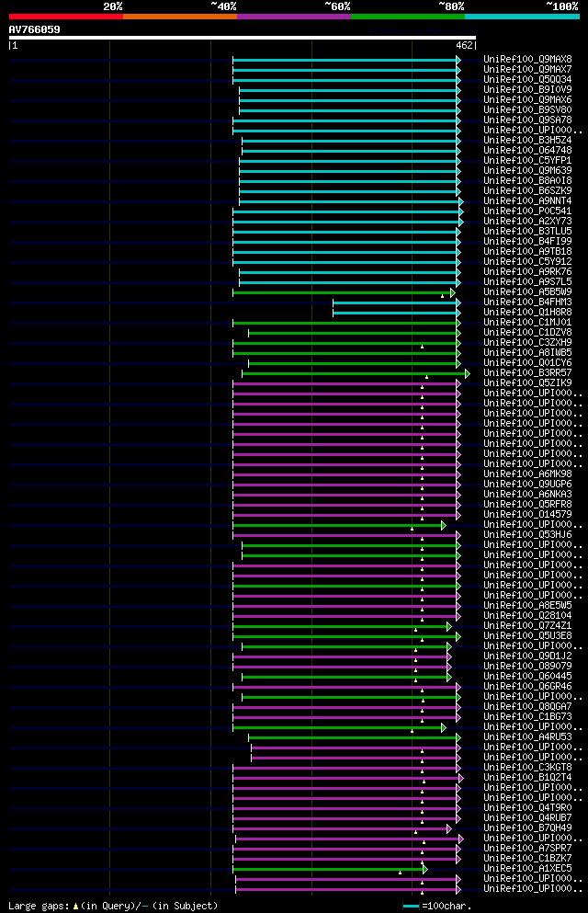Click the white query sequence bar
The height and width of the screenshot is (913, 588).
click(243, 38)
